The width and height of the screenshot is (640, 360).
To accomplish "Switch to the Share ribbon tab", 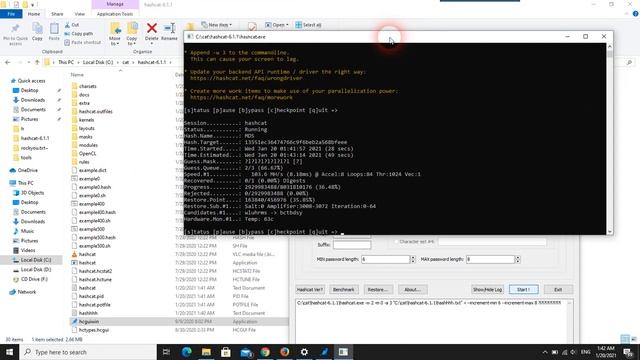I will [57, 14].
